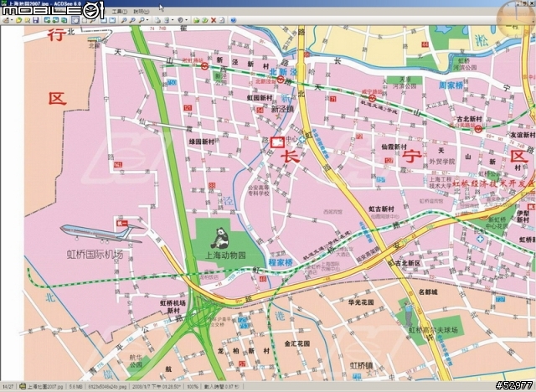Print the map with the printer icon
This screenshot has width=536, height=392.
tap(157, 20)
